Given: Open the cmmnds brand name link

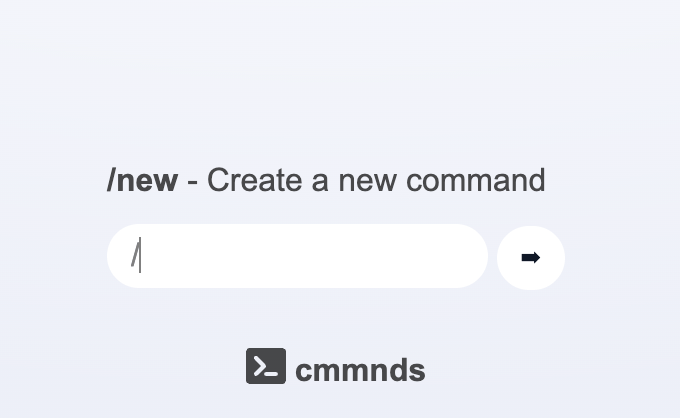Looking at the screenshot, I should (360, 371).
